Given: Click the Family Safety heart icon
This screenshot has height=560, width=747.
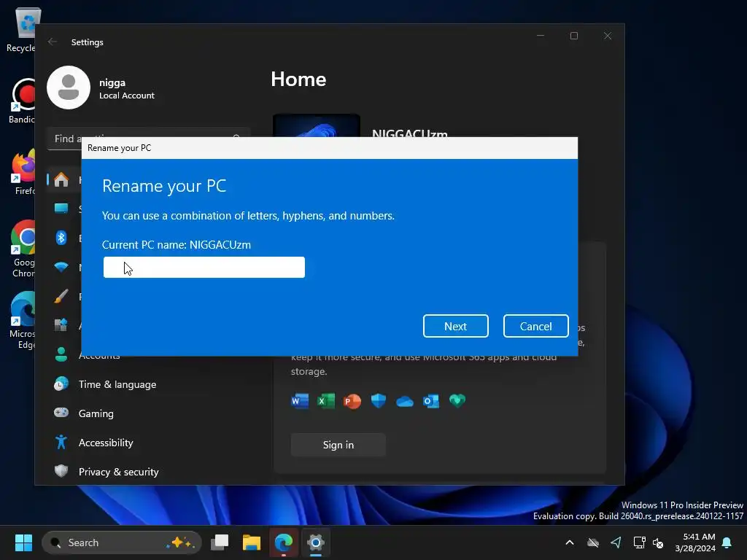Looking at the screenshot, I should coord(457,401).
